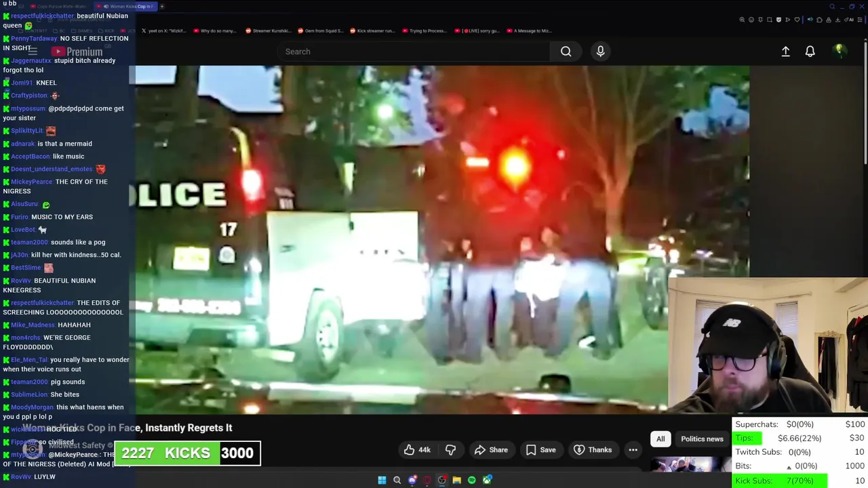Select the Politics news filter chip
This screenshot has height=488, width=868.
702,439
